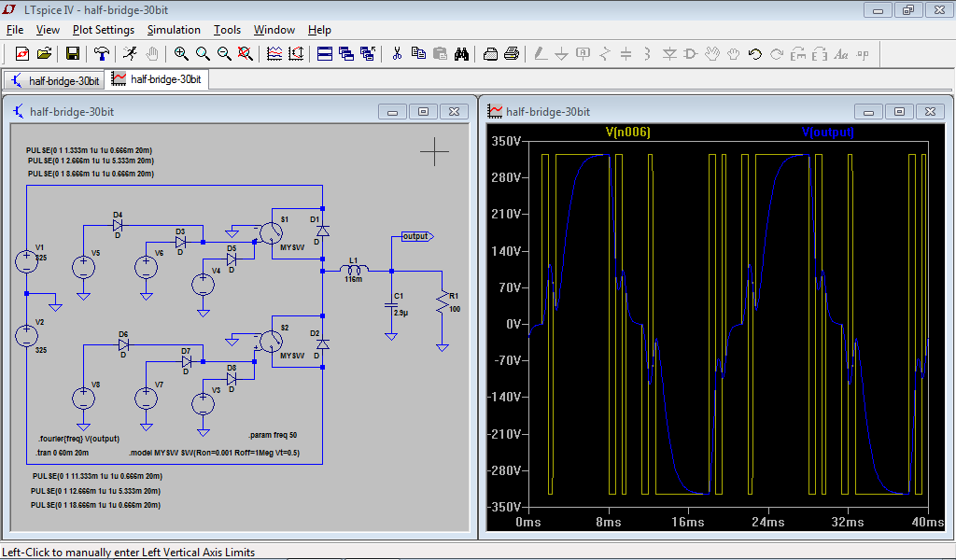Click the Text Aa tool icon
The image size is (956, 560).
click(x=841, y=54)
